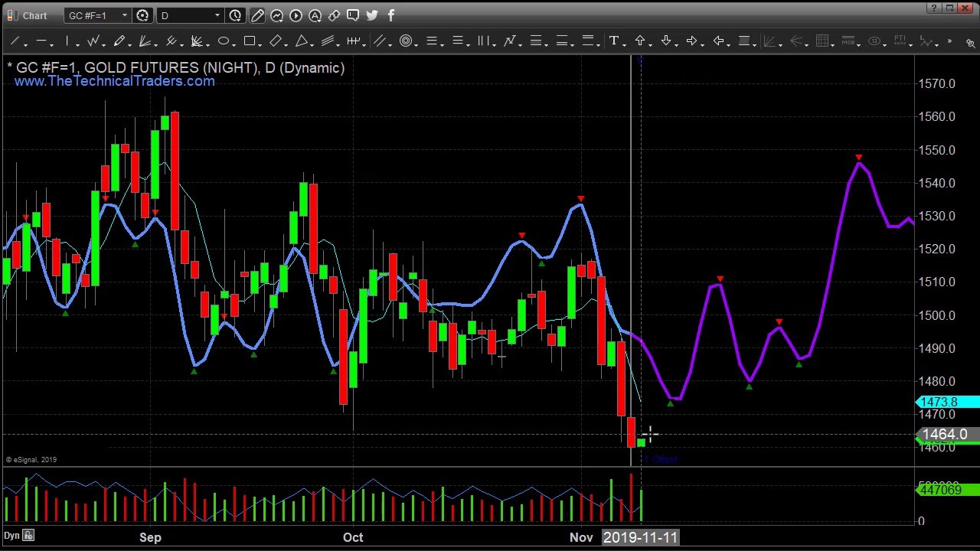
Task: Share chart via Facebook icon
Action: [391, 15]
